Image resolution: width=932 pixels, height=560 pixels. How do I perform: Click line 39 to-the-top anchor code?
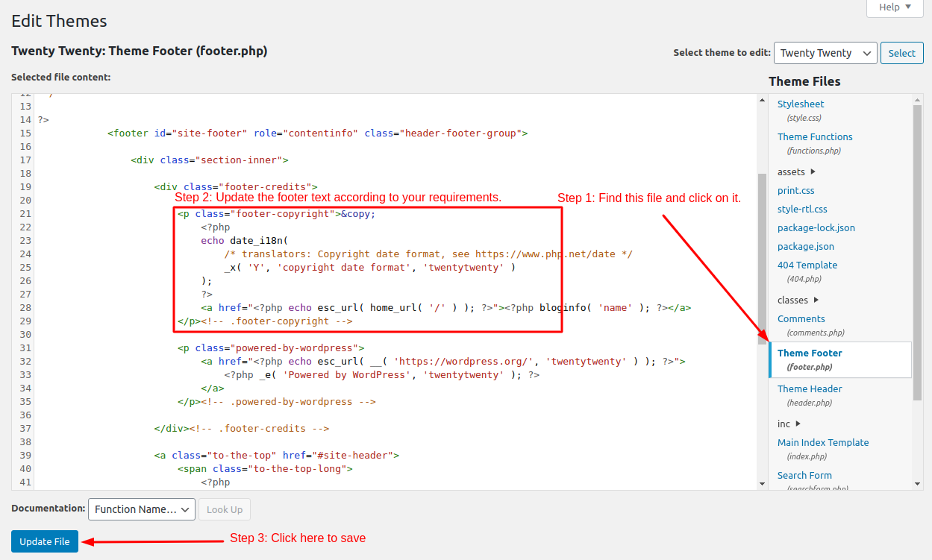[277, 456]
